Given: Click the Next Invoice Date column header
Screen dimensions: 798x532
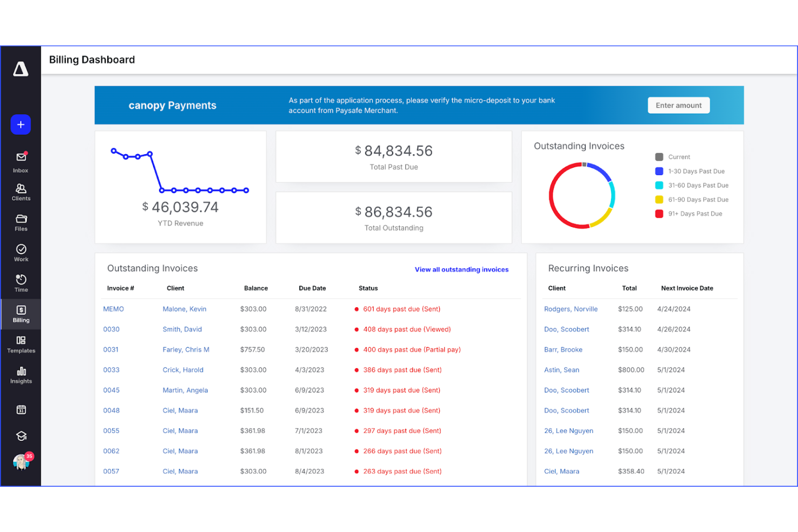Looking at the screenshot, I should tap(687, 288).
